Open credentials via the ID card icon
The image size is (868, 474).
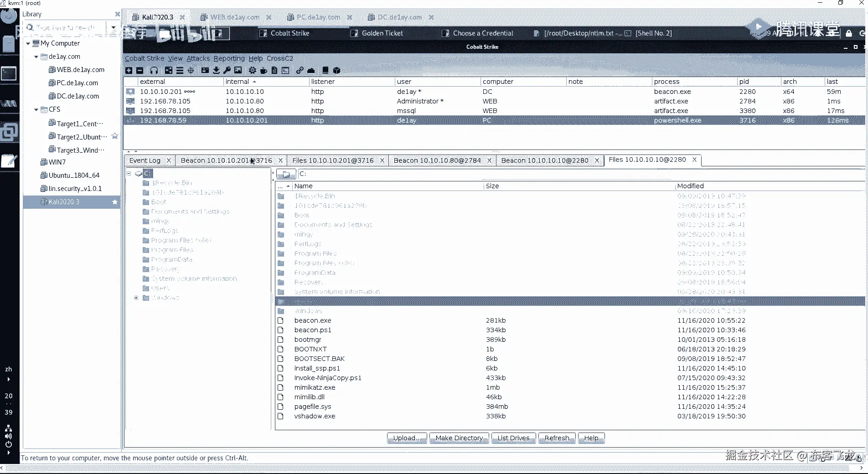point(205,70)
